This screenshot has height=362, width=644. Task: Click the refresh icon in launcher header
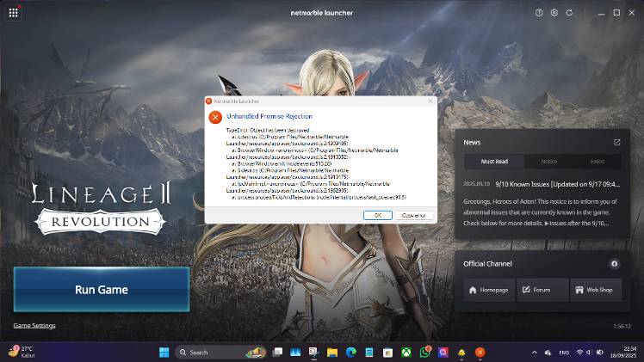coord(569,13)
